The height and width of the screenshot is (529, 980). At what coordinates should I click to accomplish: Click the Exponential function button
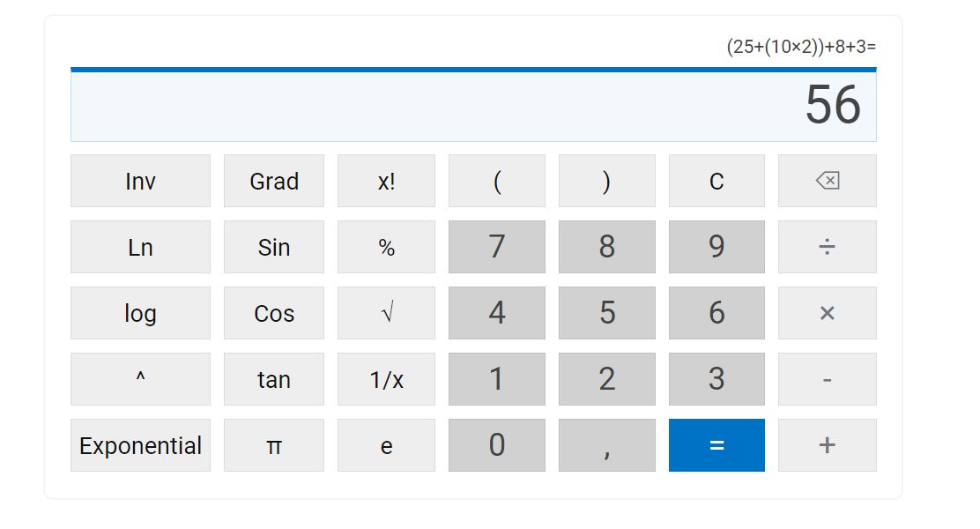tap(140, 445)
